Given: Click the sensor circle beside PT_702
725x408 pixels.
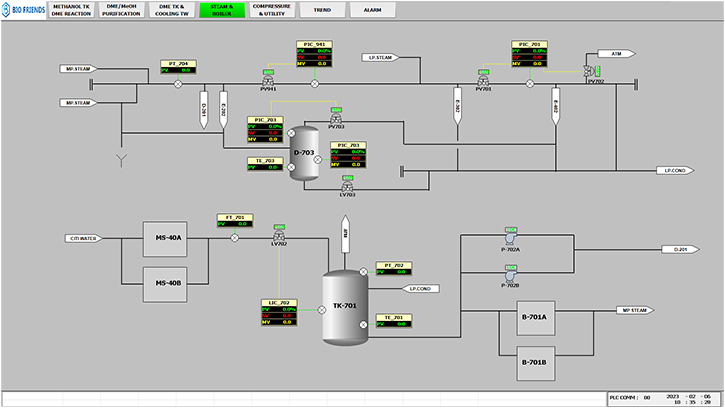Looking at the screenshot, I should (x=363, y=272).
